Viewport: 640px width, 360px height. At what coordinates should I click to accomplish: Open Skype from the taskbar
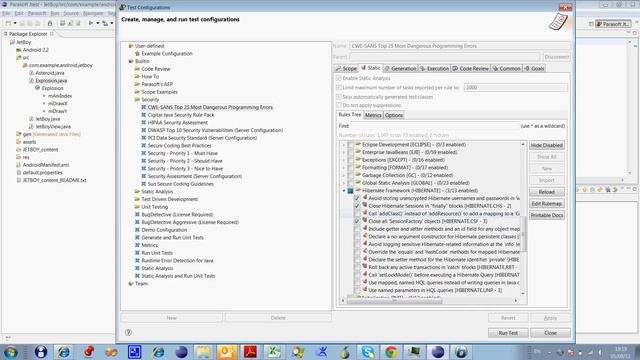coord(367,352)
